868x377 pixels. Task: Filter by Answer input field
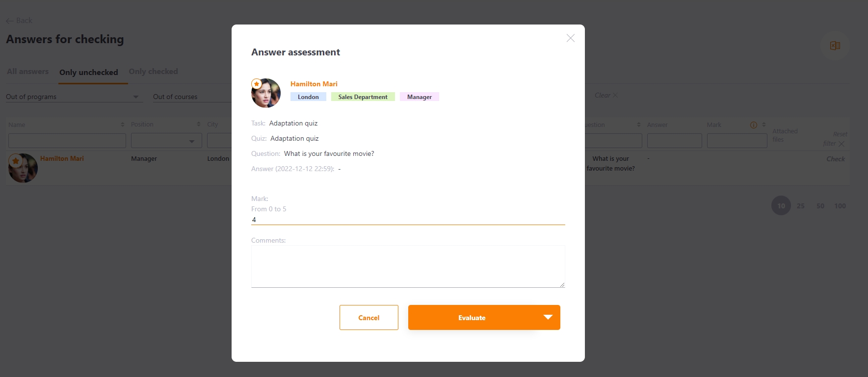[675, 141]
